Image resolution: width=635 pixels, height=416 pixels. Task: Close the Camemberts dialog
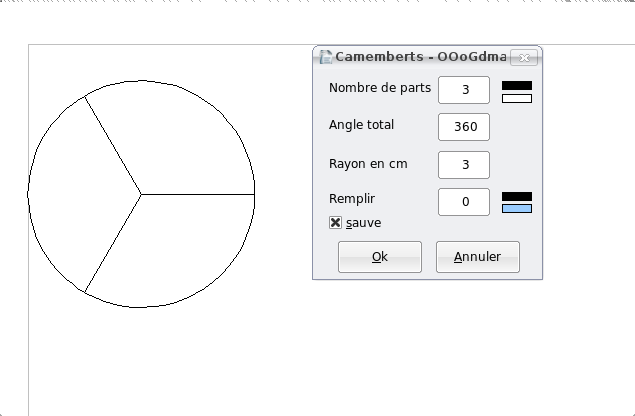coord(526,58)
